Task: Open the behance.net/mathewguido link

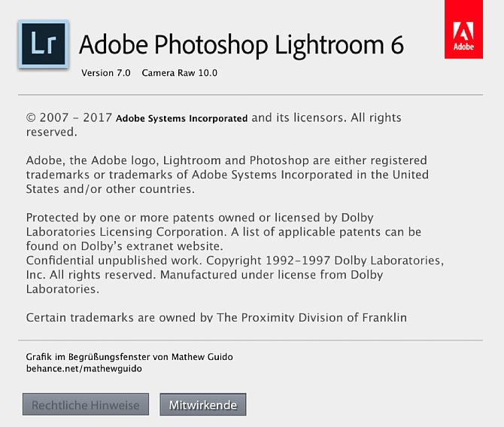Action: pos(83,369)
